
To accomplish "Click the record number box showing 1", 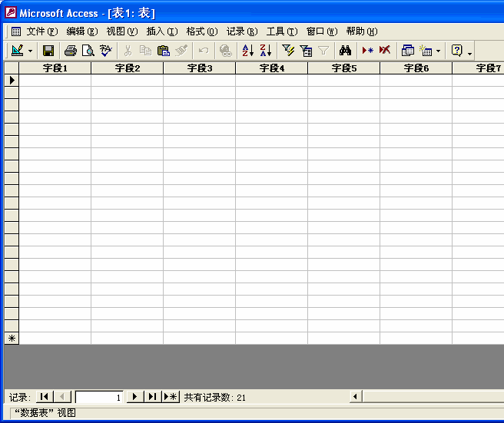I will tap(99, 398).
